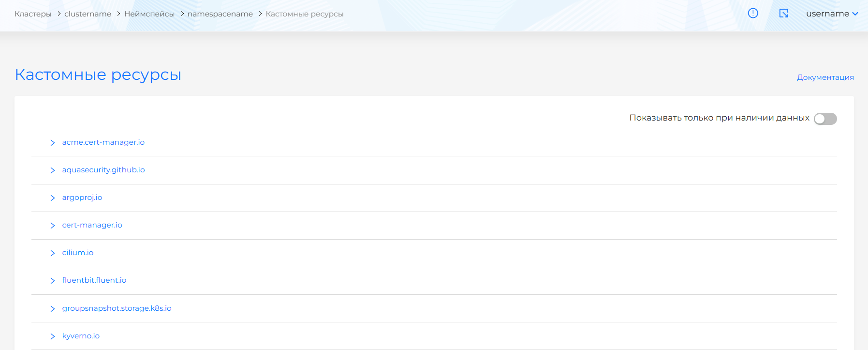Click the cilium.io resource group name
The image size is (868, 350).
coord(78,253)
